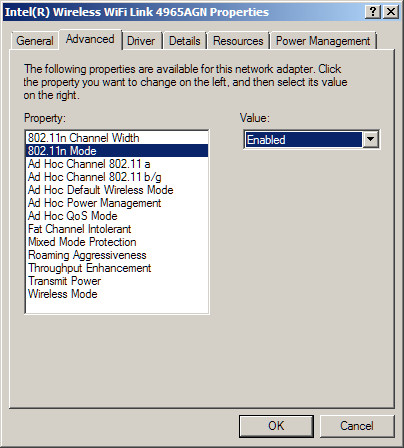This screenshot has height=448, width=404.
Task: Go to the Details tab
Action: pyautogui.click(x=184, y=41)
